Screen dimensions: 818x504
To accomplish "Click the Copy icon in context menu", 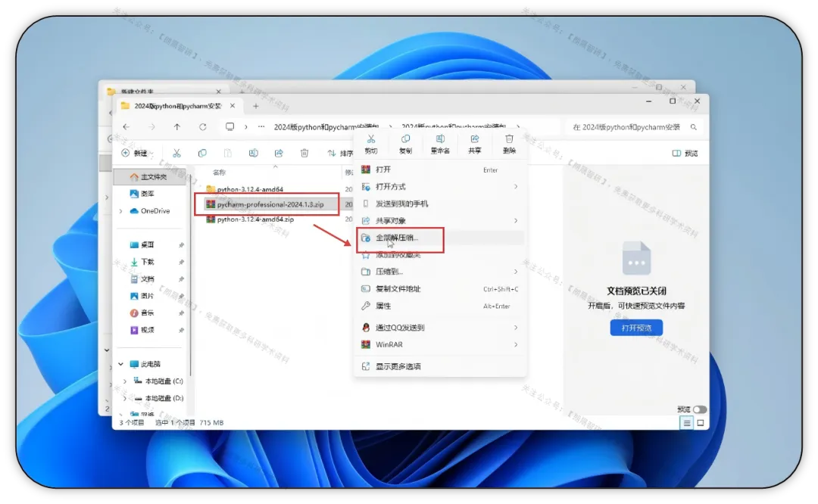I will (405, 139).
